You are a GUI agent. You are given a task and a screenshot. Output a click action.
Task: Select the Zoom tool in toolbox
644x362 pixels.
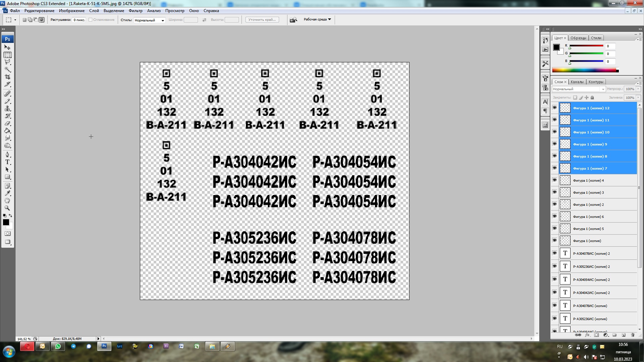click(x=7, y=208)
